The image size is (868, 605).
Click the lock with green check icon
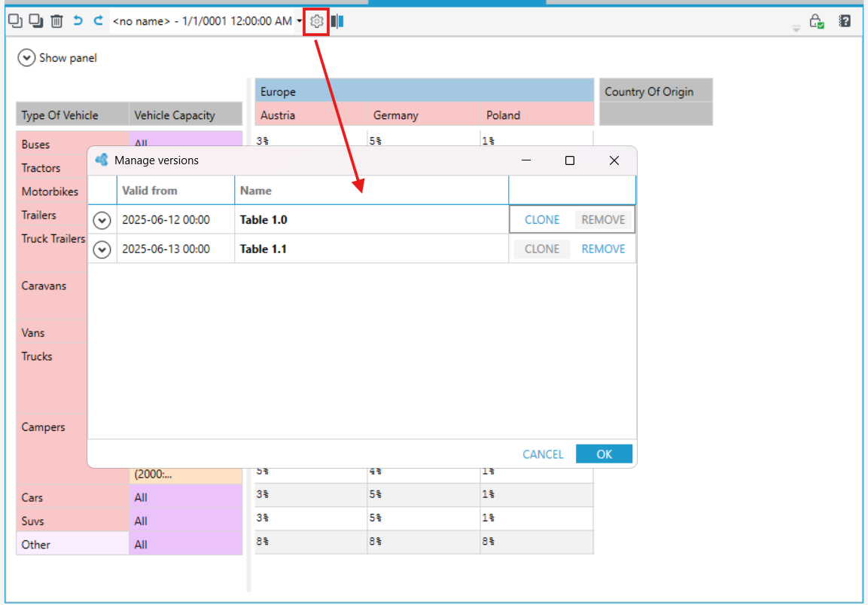pos(817,21)
